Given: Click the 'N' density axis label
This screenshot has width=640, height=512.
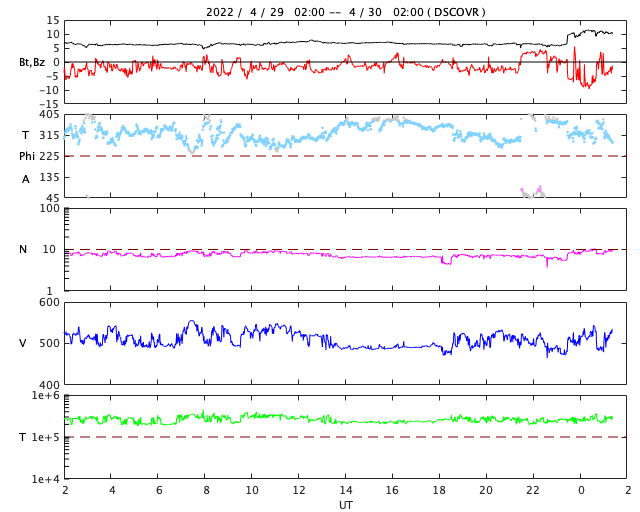Looking at the screenshot, I should coord(23,249).
